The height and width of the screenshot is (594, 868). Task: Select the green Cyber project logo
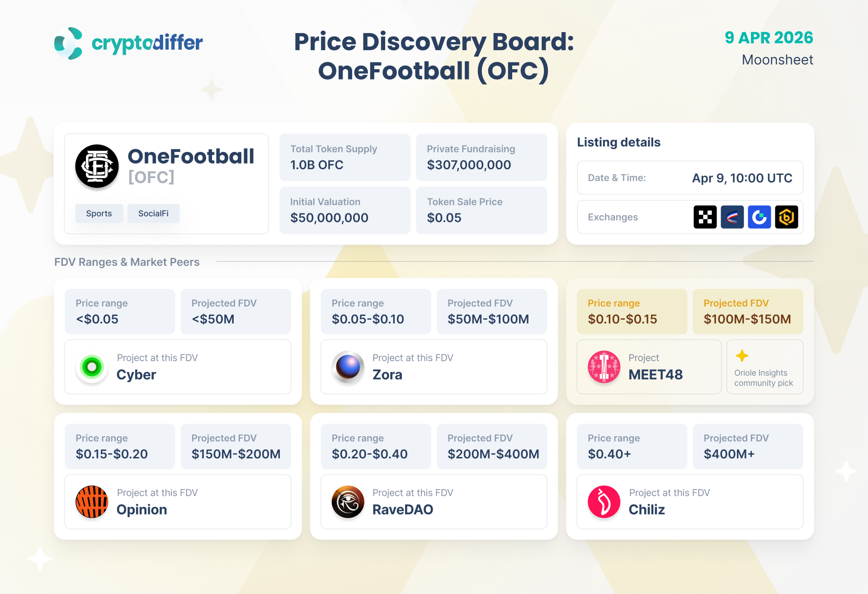[92, 367]
